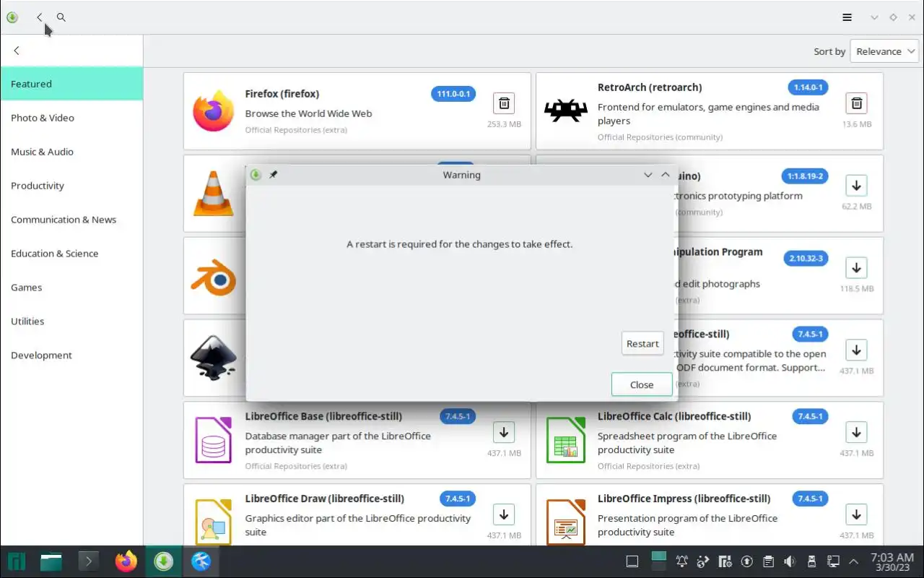Viewport: 924px width, 578px height.
Task: Install LibreOffice Impress with its download arrow
Action: click(x=856, y=515)
